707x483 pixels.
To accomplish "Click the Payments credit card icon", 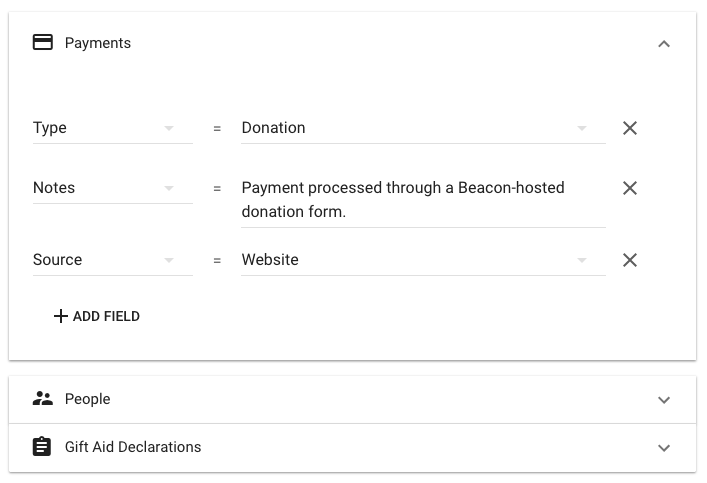I will pos(42,43).
